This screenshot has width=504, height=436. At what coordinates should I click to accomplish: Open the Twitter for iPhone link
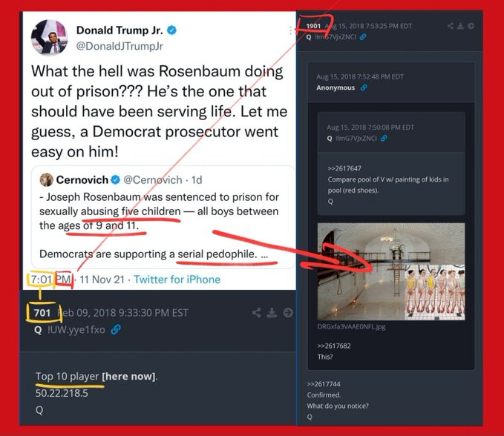coord(177,280)
